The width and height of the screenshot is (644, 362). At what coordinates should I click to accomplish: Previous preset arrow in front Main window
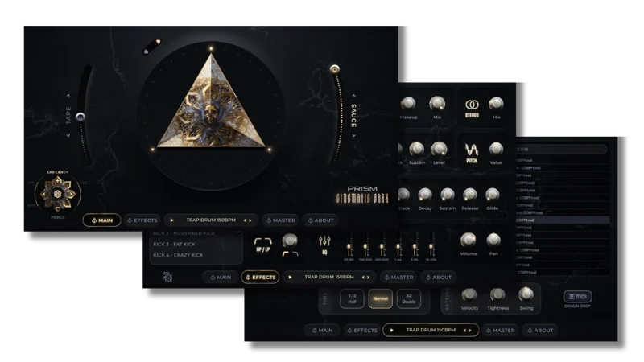pos(246,220)
